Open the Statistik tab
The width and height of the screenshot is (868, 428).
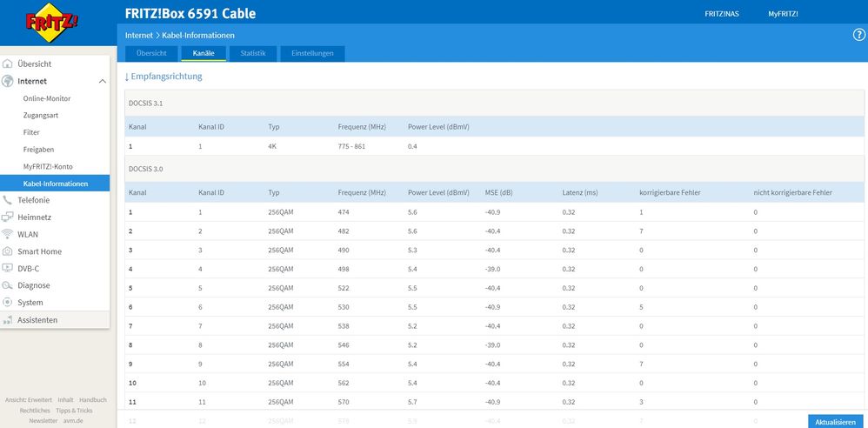point(253,54)
